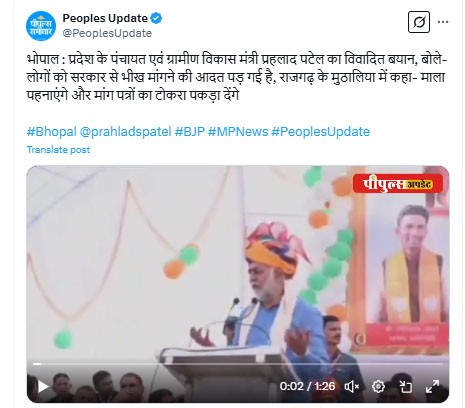Expand video to fullscreen

click(432, 387)
